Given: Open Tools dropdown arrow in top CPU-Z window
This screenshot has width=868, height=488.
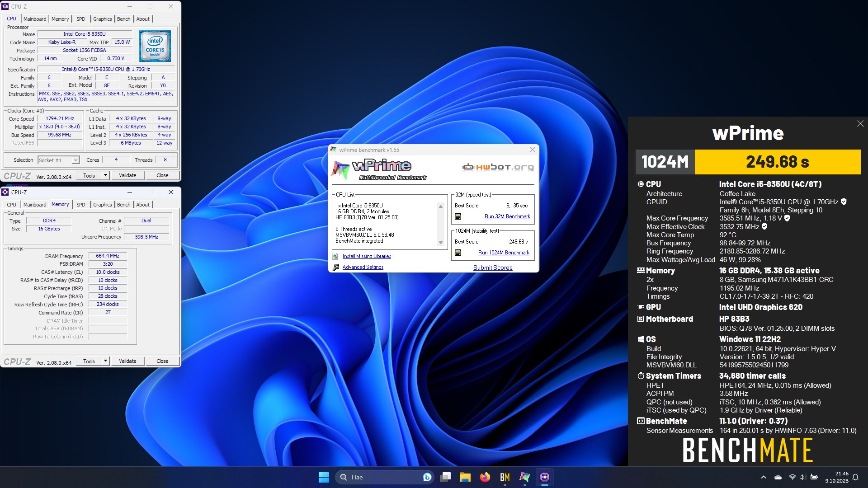Looking at the screenshot, I should (x=105, y=175).
